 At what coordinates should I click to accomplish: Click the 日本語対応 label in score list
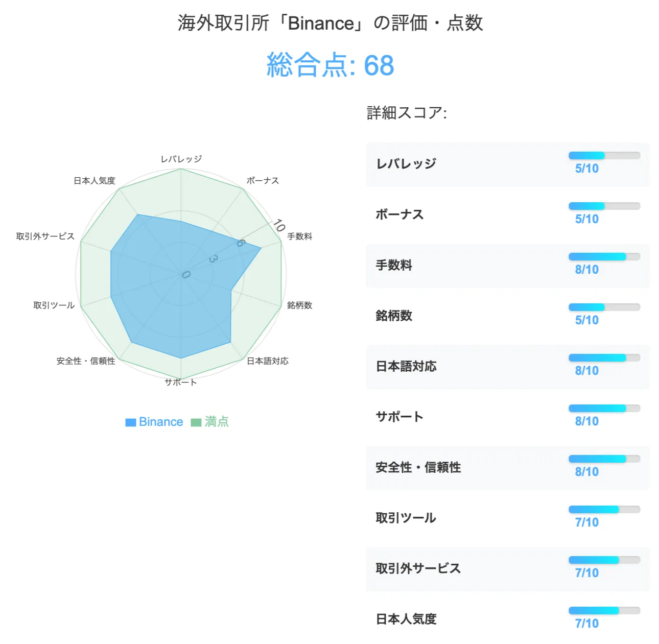[x=406, y=366]
